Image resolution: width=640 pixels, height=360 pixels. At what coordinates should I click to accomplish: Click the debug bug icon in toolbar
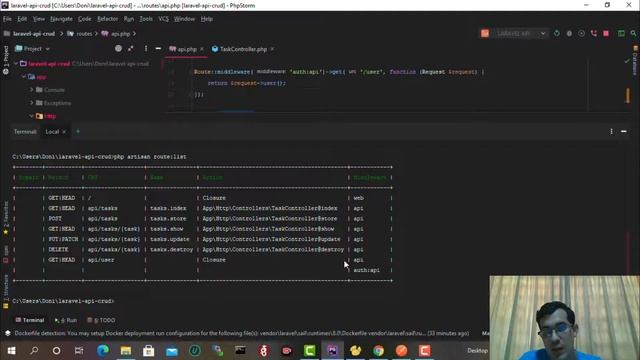pyautogui.click(x=569, y=33)
